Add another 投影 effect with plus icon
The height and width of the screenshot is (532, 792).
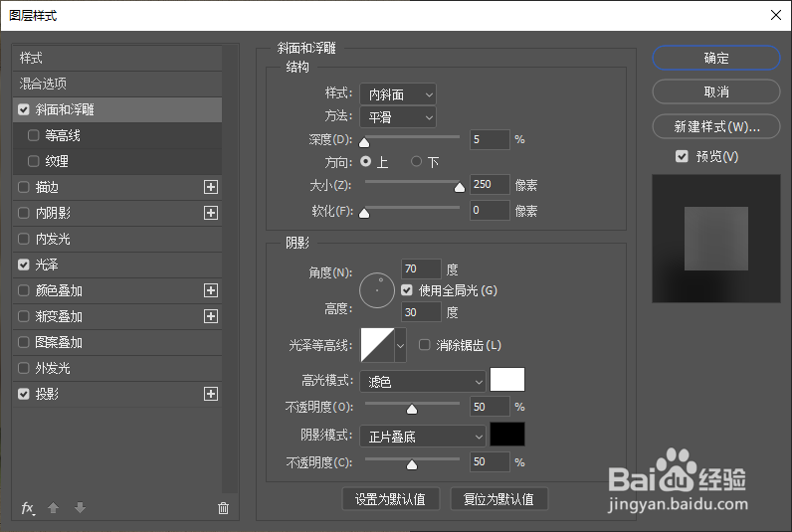click(211, 394)
